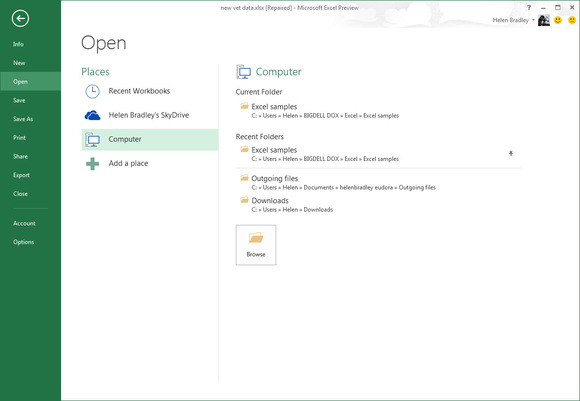Send a frown with sad face icon
Viewport: 580px width, 401px height.
(572, 20)
